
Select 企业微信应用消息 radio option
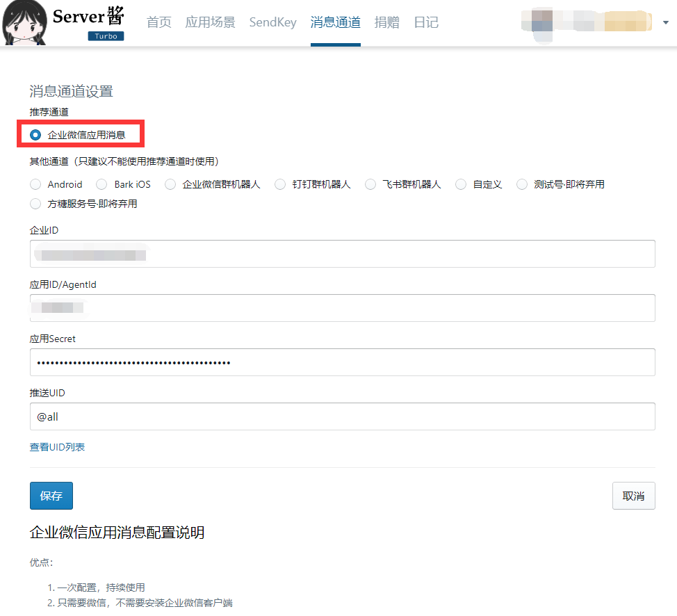pyautogui.click(x=35, y=135)
